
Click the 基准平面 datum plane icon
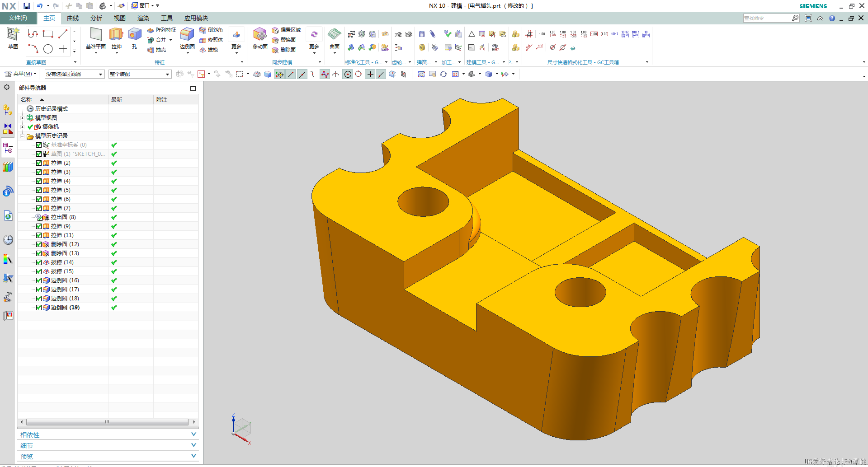96,34
